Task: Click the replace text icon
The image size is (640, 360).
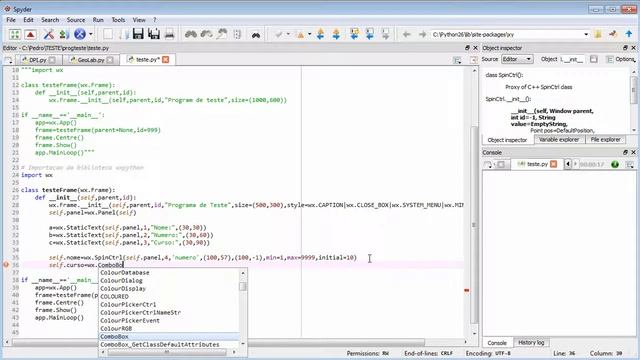Action: point(222,34)
